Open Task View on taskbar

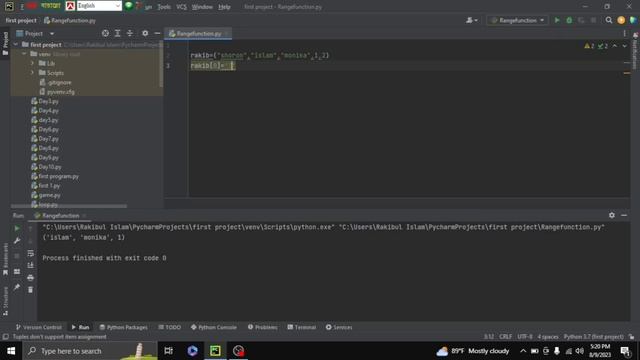[168, 351]
